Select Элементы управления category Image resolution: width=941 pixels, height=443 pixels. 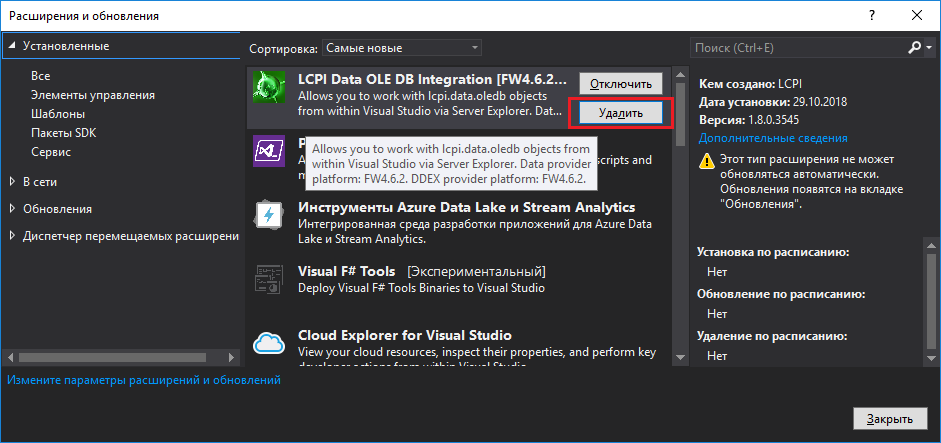92,95
